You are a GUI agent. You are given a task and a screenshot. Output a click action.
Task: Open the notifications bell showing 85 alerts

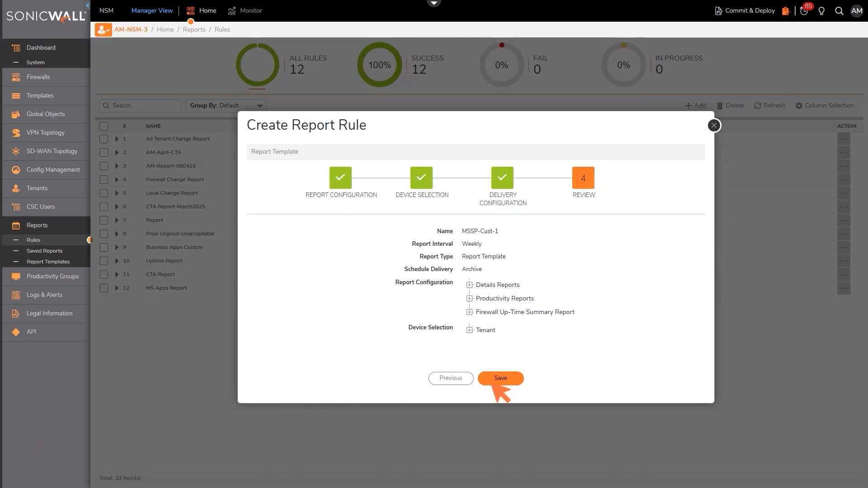pyautogui.click(x=804, y=11)
